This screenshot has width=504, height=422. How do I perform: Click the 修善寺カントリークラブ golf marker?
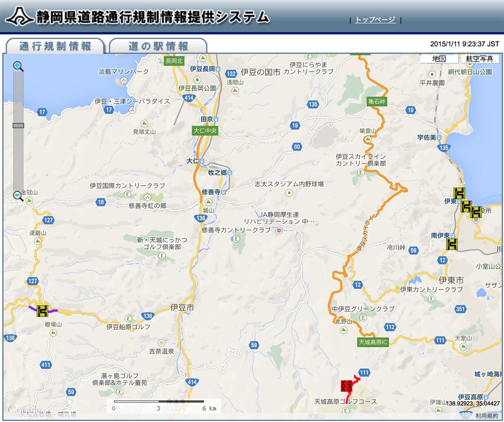(x=236, y=239)
